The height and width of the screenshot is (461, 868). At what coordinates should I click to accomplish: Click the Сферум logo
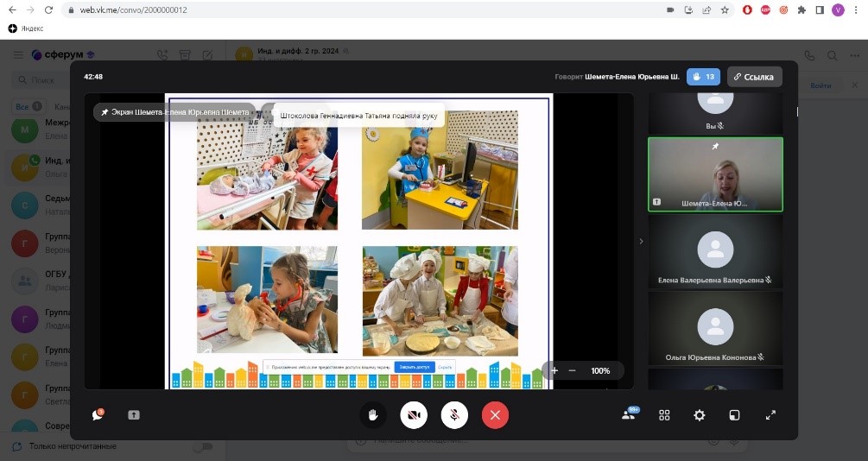63,54
